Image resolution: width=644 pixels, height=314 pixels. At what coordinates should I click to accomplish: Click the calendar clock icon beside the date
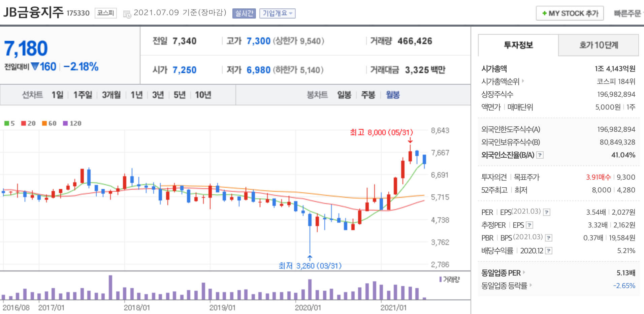click(x=127, y=14)
